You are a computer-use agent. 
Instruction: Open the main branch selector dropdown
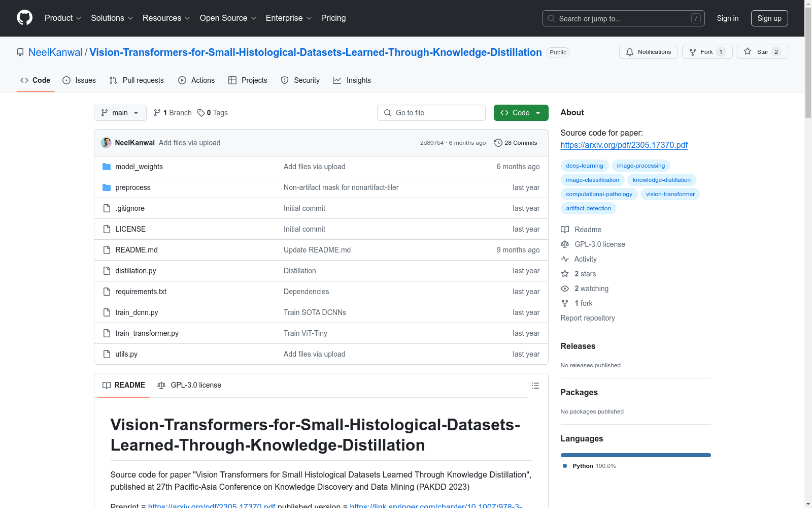120,113
